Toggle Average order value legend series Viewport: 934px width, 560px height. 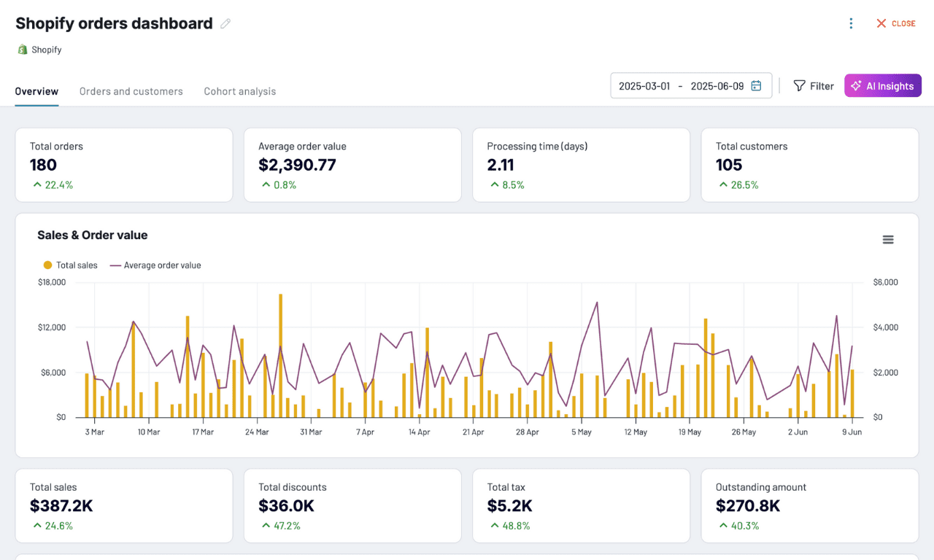click(155, 265)
